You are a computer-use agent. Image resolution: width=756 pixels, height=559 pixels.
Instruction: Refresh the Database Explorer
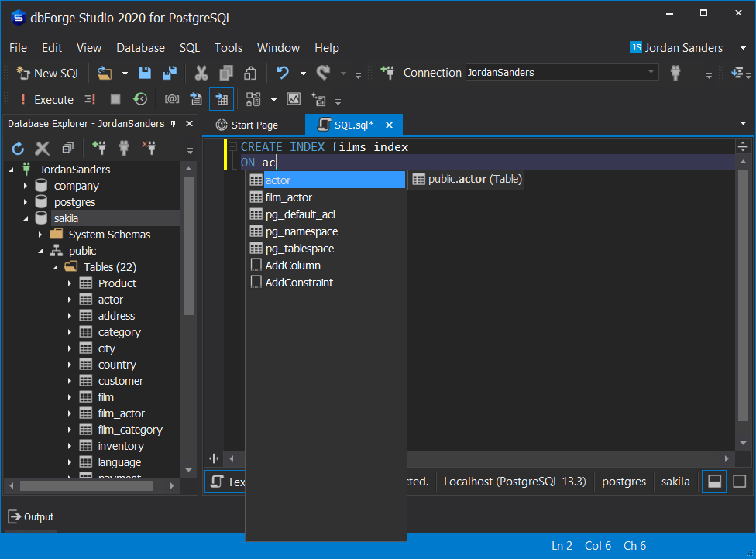coord(18,148)
